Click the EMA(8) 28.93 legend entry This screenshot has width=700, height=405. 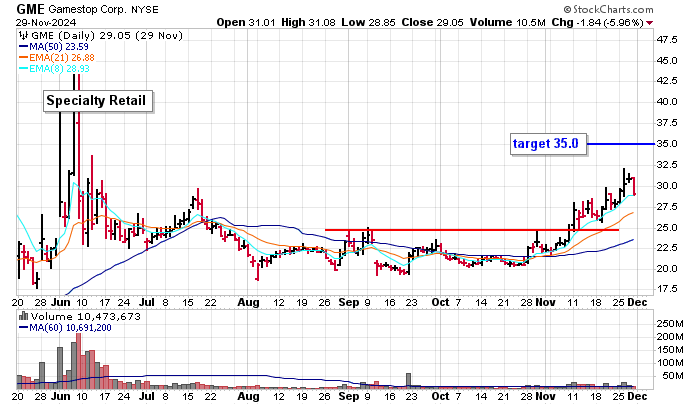click(59, 69)
